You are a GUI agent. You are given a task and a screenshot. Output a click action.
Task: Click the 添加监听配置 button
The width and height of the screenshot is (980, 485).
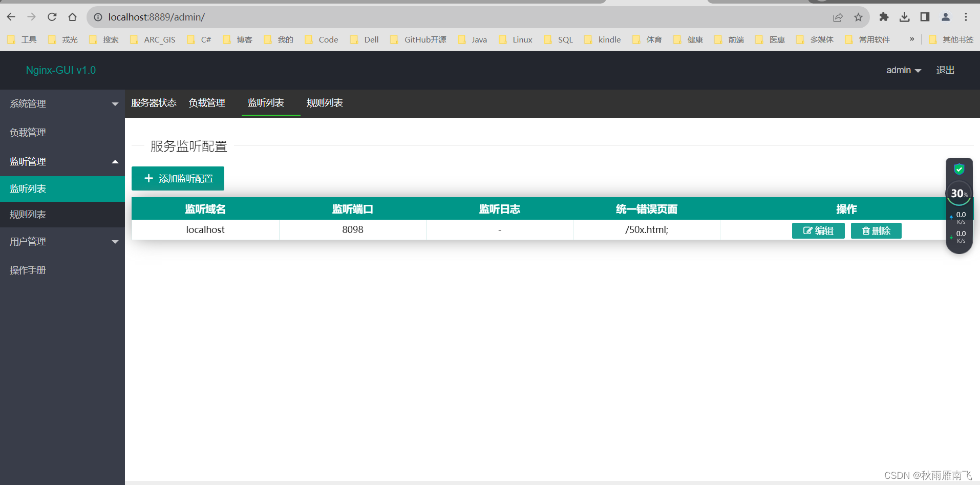178,178
